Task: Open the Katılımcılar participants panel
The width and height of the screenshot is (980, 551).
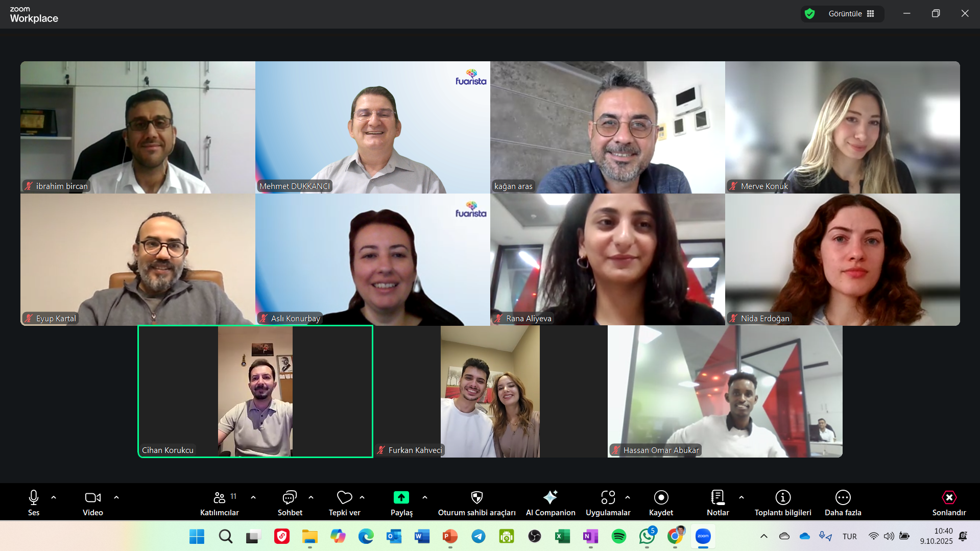Action: (x=220, y=498)
